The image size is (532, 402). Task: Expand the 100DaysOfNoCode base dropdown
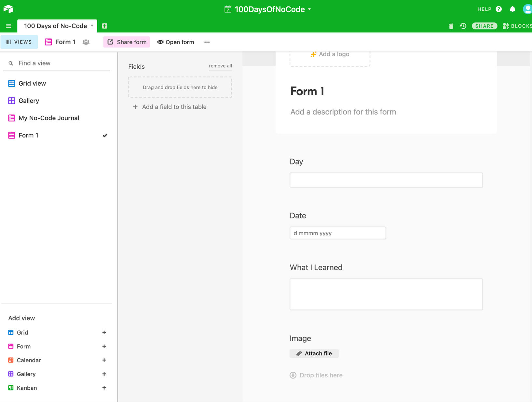[309, 9]
